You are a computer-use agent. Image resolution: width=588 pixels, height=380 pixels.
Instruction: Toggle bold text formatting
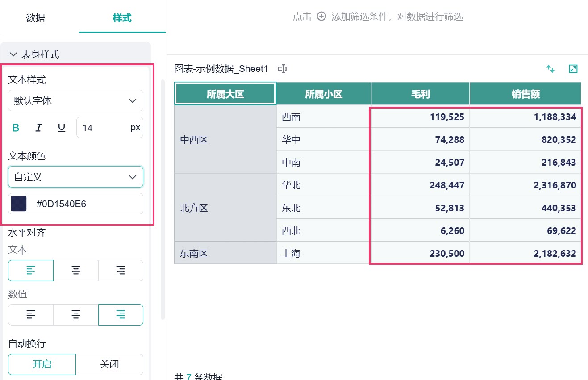click(16, 128)
